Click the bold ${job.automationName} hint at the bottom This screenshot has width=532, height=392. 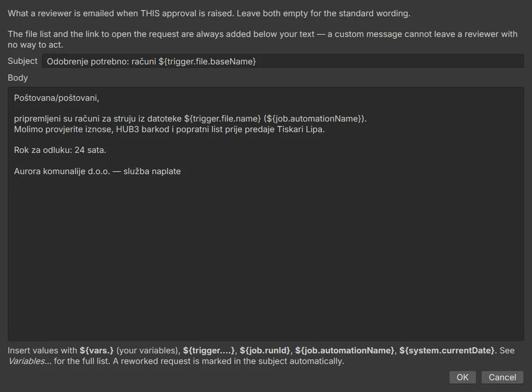click(x=345, y=350)
